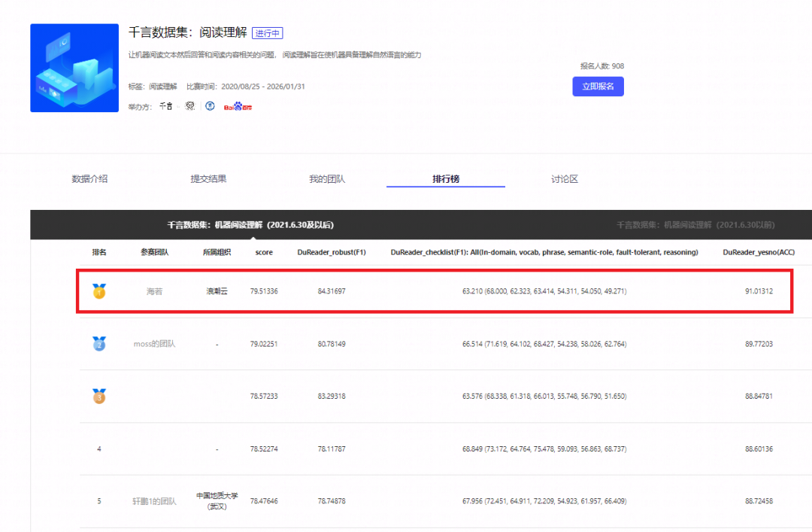Viewport: 812px width, 532px height.
Task: Click the round blue organizer logo
Action: click(210, 106)
